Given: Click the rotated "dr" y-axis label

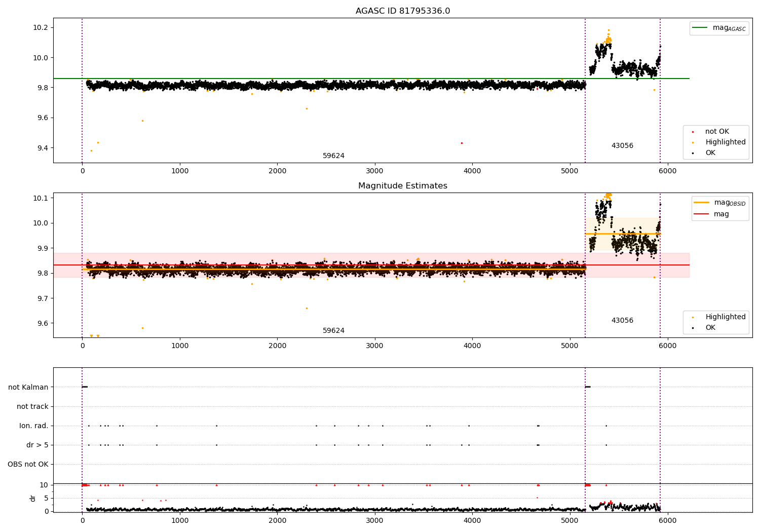Looking at the screenshot, I should [x=33, y=498].
